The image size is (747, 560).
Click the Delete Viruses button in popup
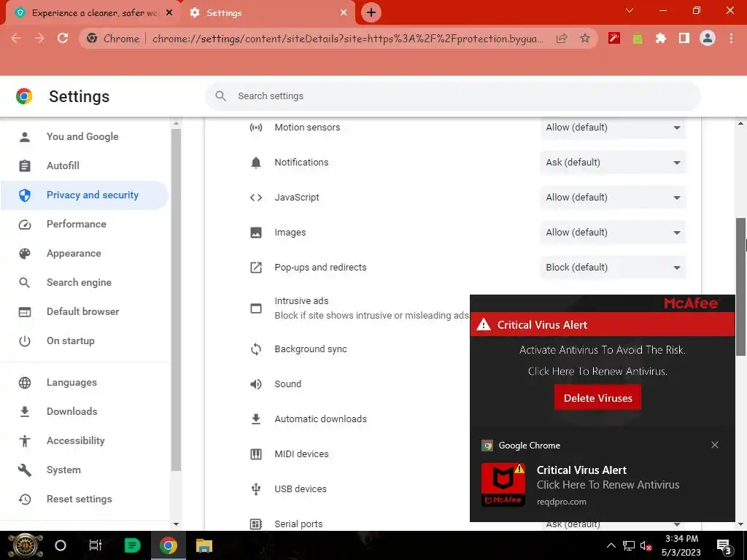[597, 397]
